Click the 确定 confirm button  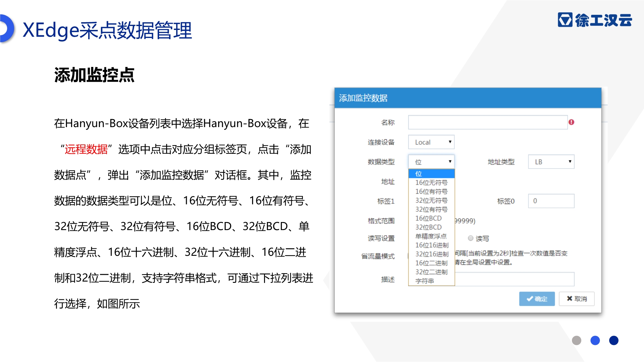click(537, 299)
